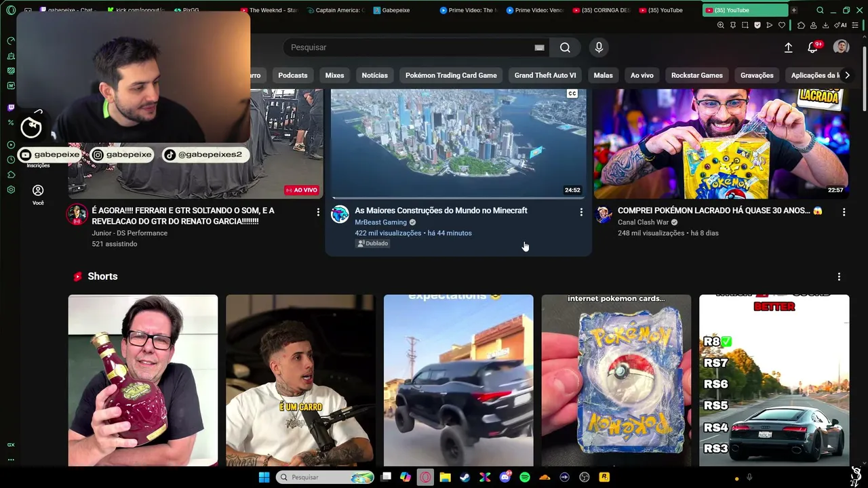The height and width of the screenshot is (488, 868).
Task: Open the Short with the red bottle
Action: 143,380
